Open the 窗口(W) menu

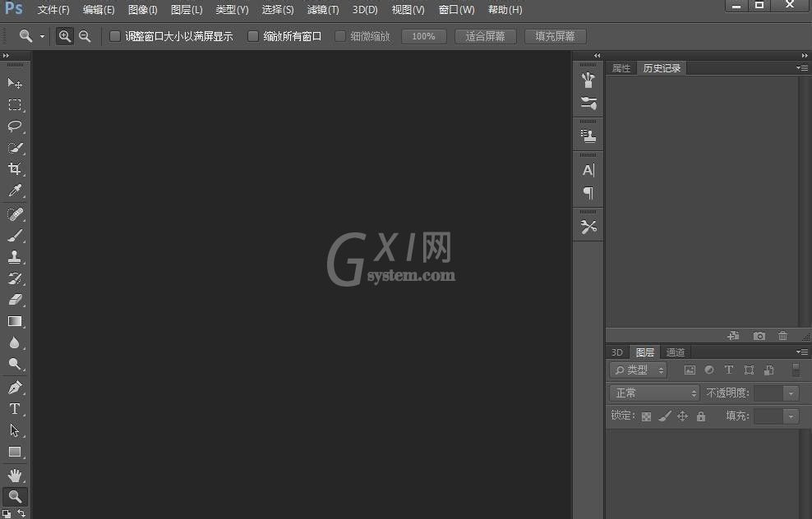[x=456, y=10]
